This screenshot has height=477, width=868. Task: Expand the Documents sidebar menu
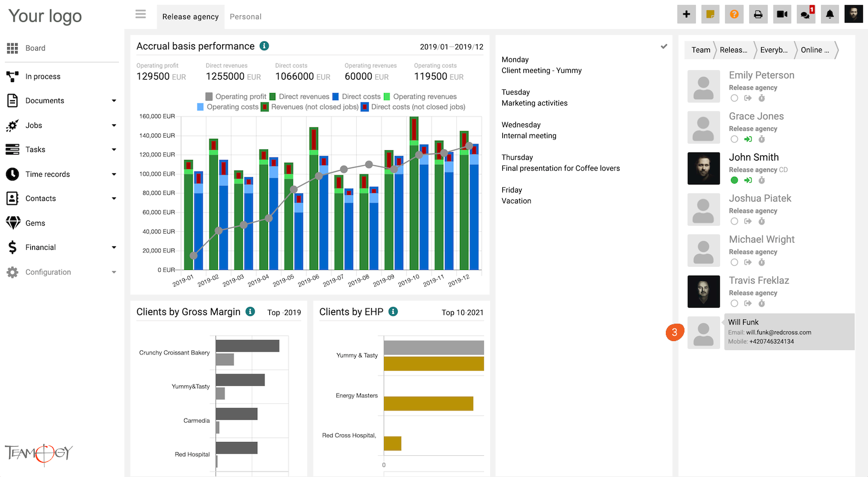click(114, 101)
